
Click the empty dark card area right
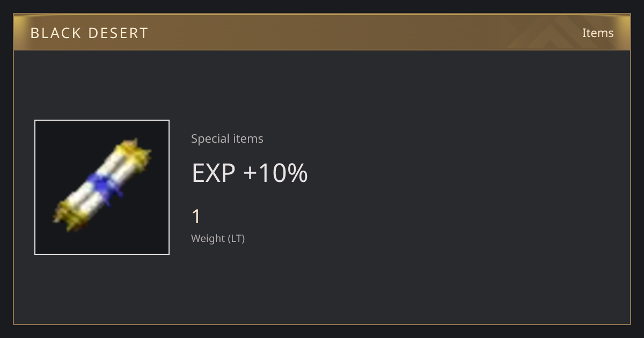point(467,188)
